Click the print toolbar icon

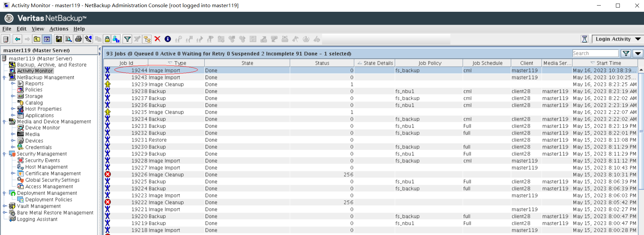pyautogui.click(x=78, y=39)
